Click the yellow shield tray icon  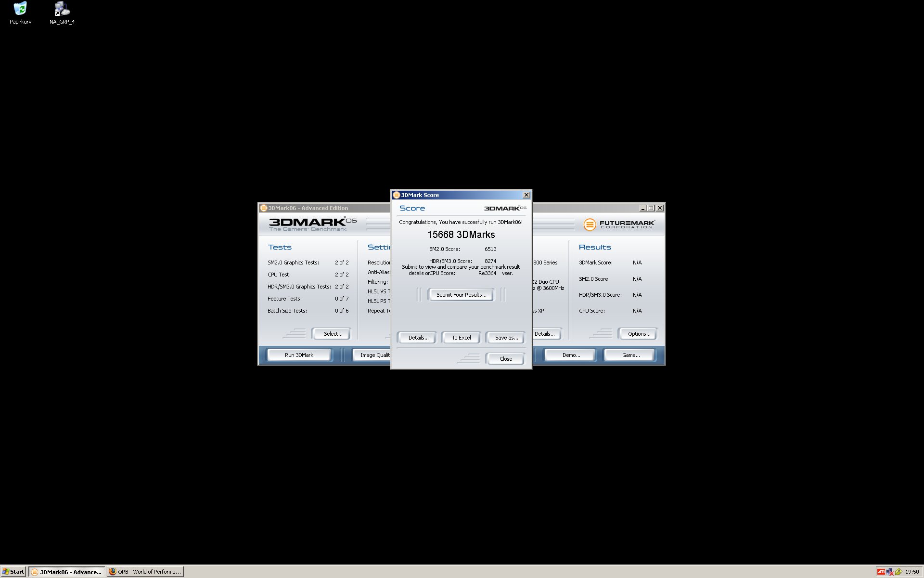898,572
